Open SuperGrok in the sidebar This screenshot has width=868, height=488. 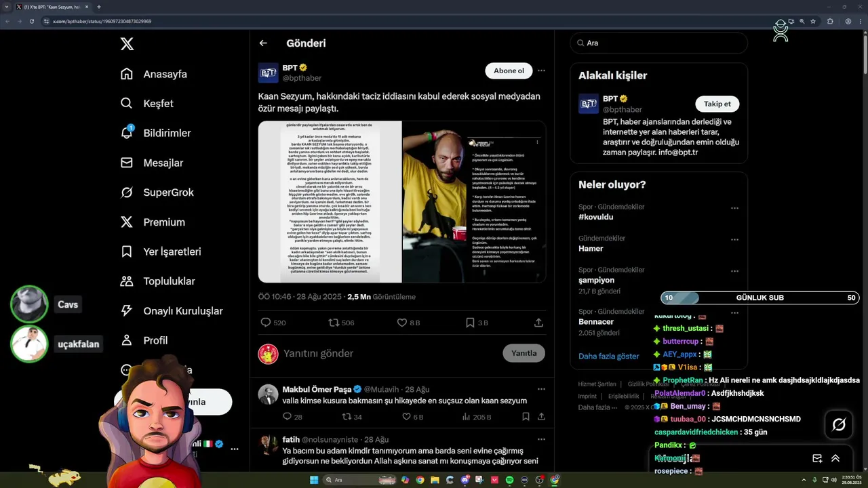[157, 192]
